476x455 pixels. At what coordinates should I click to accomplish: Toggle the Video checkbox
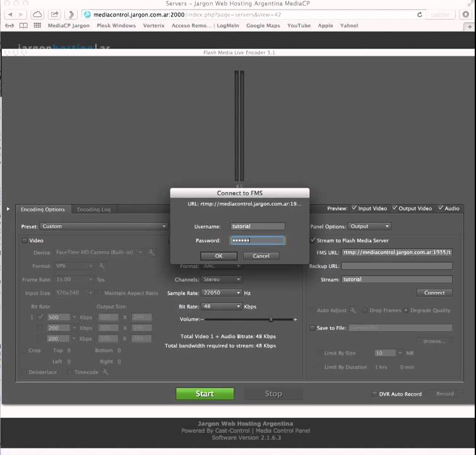24,240
